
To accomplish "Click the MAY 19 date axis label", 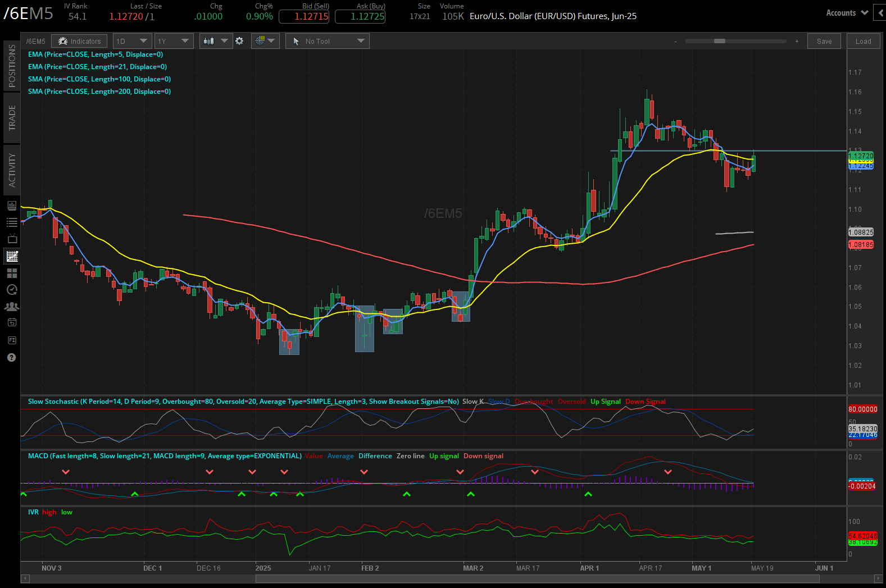I will pyautogui.click(x=762, y=568).
